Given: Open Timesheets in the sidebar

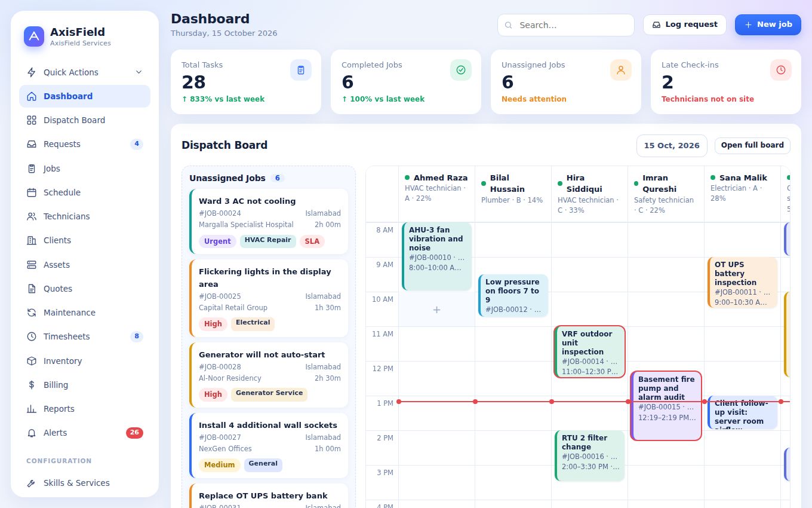Looking at the screenshot, I should [x=85, y=336].
